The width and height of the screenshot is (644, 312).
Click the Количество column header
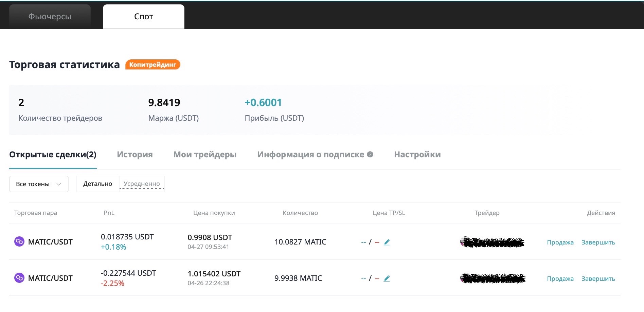click(300, 213)
